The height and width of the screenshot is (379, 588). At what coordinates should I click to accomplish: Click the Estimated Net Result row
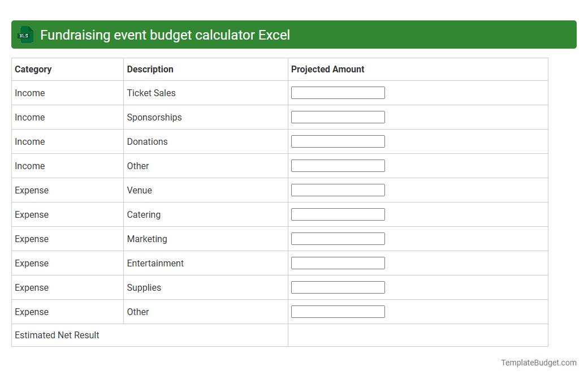pos(57,335)
